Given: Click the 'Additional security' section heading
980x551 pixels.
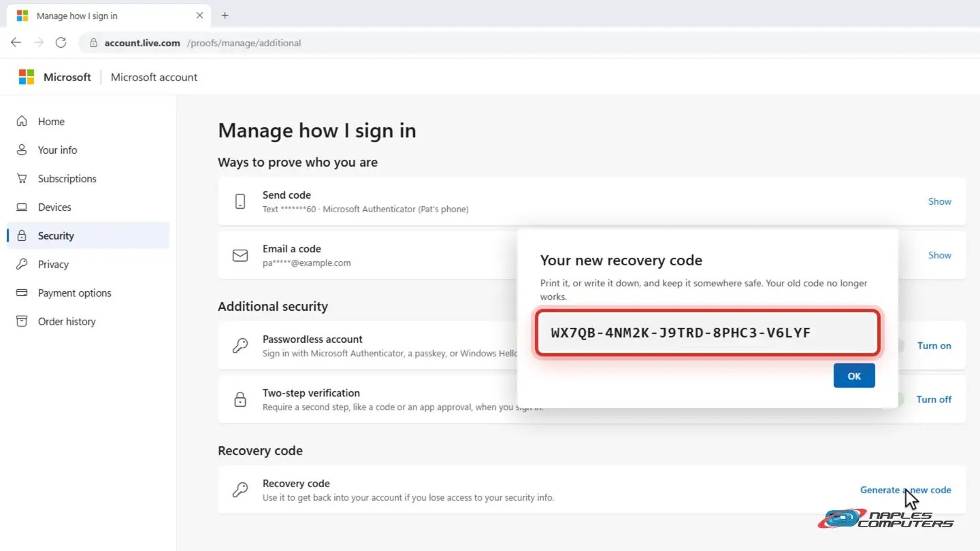Looking at the screenshot, I should tap(273, 306).
